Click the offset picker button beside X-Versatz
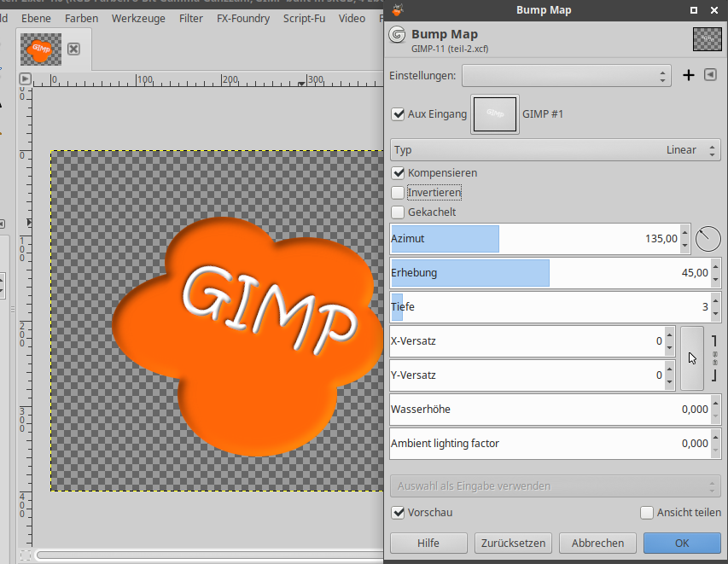 click(692, 358)
